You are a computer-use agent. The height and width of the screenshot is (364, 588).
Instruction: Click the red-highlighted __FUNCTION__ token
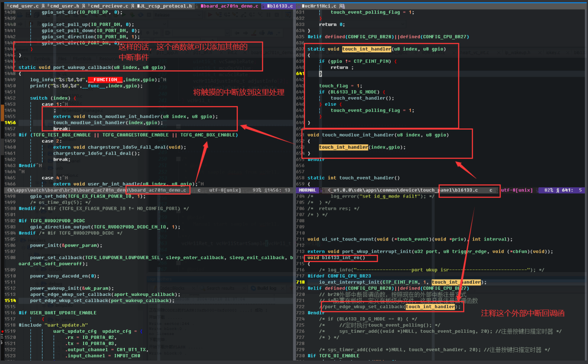(x=105, y=80)
